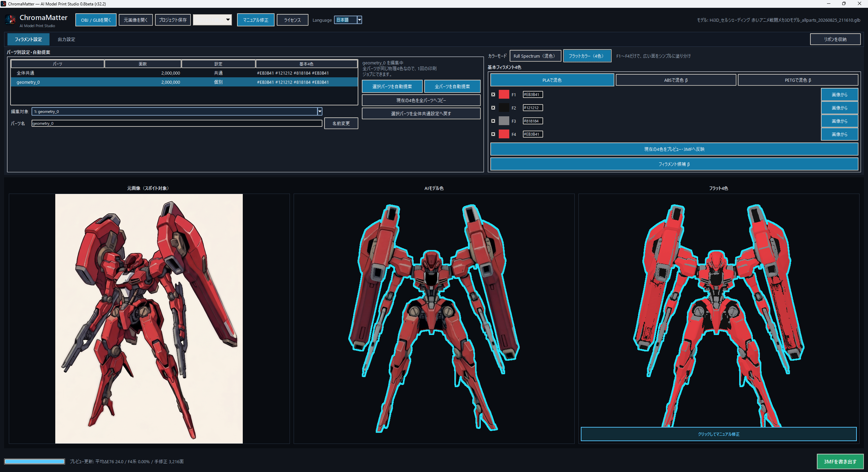
Task: Click OBJ / GLBを開く button
Action: pyautogui.click(x=96, y=20)
